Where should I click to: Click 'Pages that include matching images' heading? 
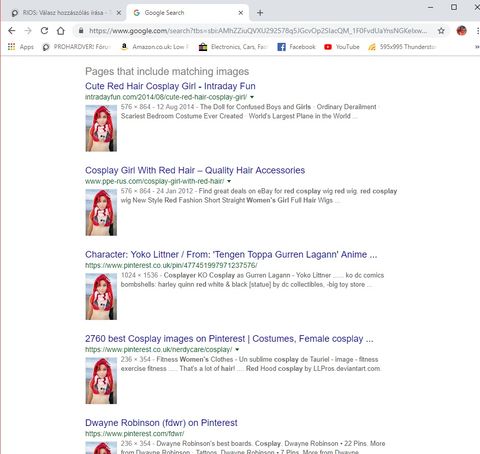167,71
